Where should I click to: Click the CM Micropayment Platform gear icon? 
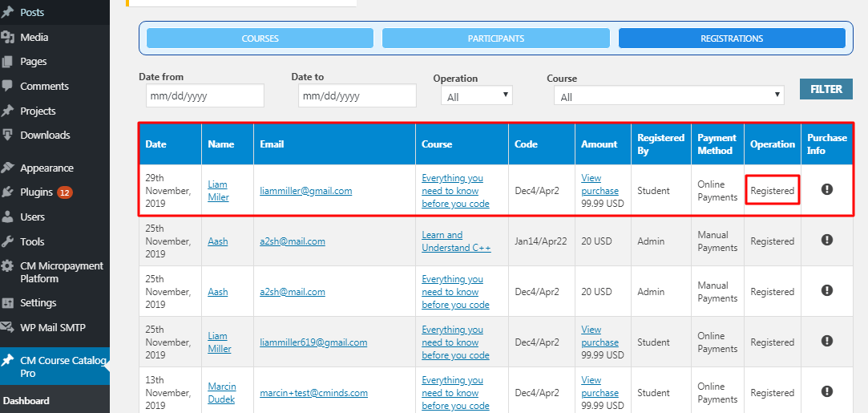coord(8,266)
